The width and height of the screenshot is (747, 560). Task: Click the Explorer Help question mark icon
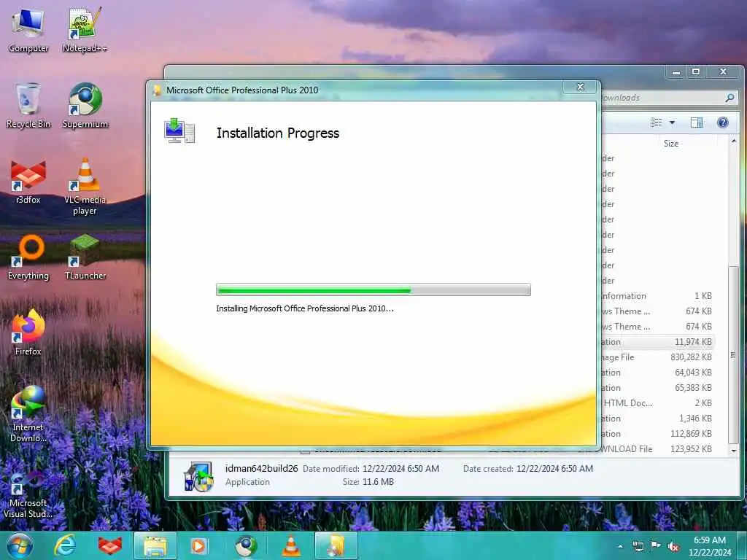point(722,122)
